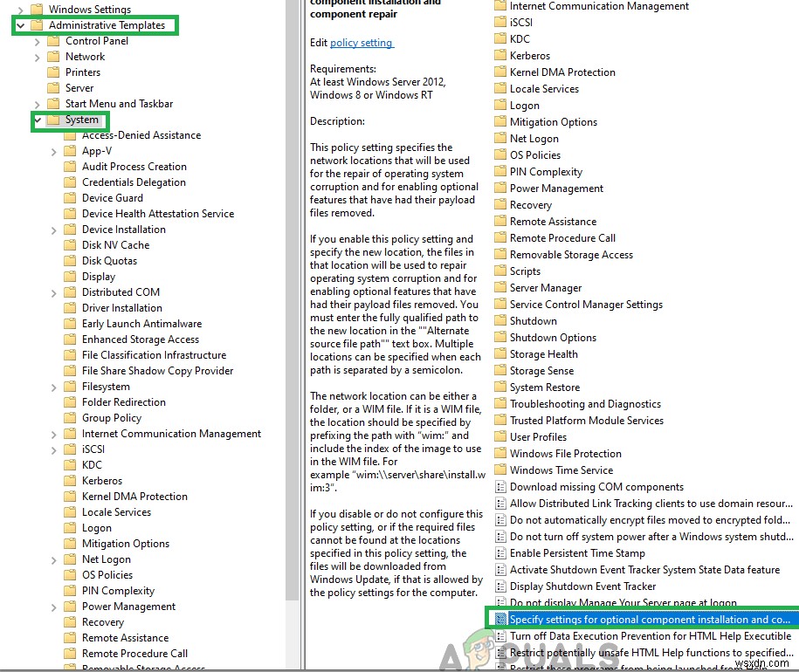The height and width of the screenshot is (672, 799).
Task: Select Kernel DMA Protection in the tree
Action: 134,497
